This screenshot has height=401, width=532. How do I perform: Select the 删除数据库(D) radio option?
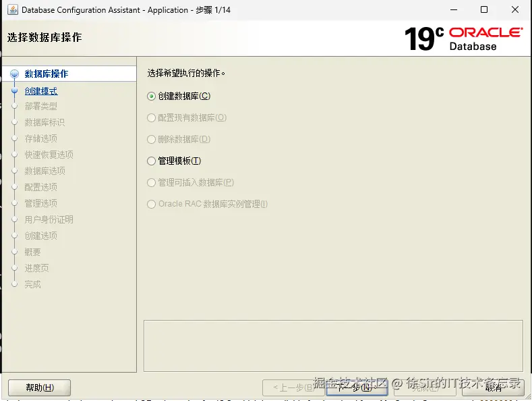pos(151,139)
